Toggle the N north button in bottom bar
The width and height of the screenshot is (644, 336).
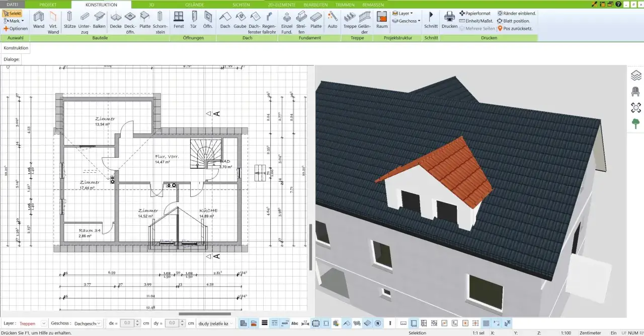[377, 323]
